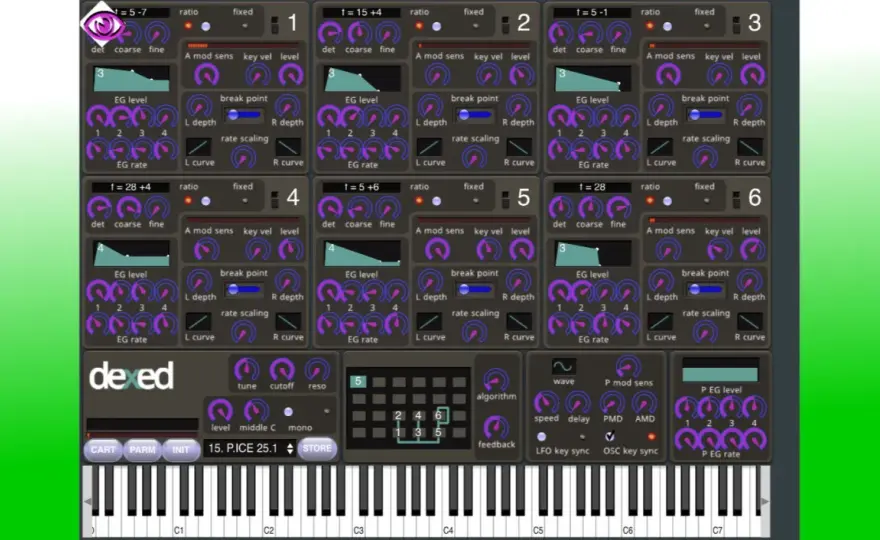880x540 pixels.
Task: Click the master level knob beside middle C
Action: 220,411
